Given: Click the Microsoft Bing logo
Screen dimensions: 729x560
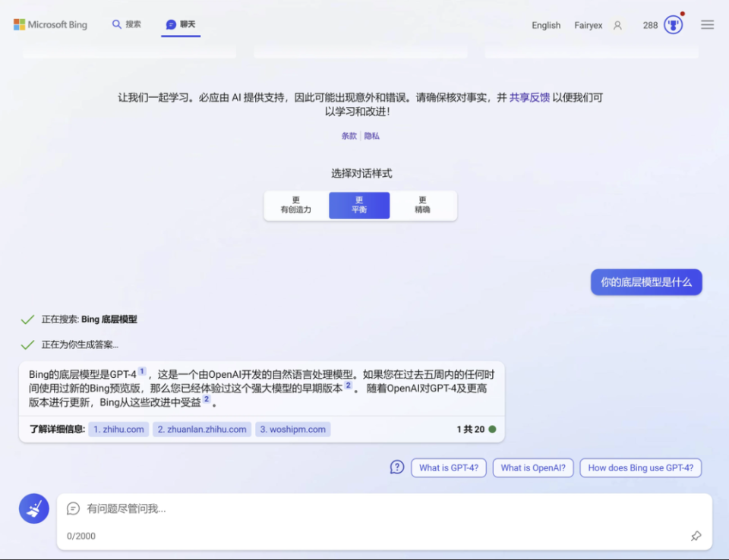Looking at the screenshot, I should [x=50, y=24].
